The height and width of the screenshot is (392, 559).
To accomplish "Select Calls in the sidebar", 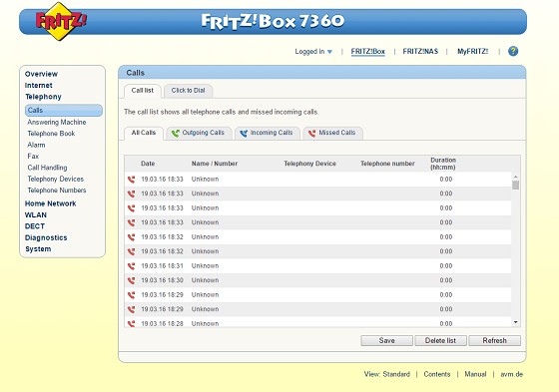I will click(x=64, y=111).
